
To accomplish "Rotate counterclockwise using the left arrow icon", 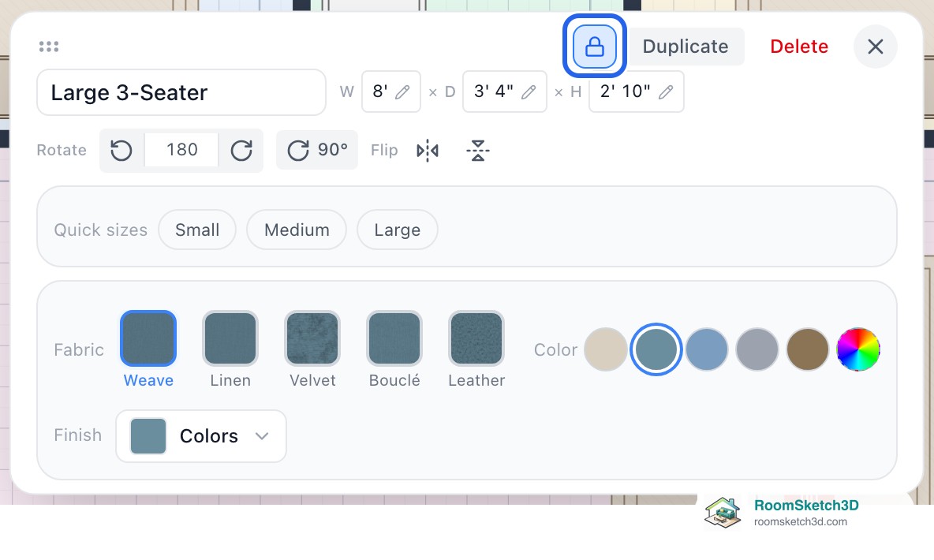I will [121, 150].
